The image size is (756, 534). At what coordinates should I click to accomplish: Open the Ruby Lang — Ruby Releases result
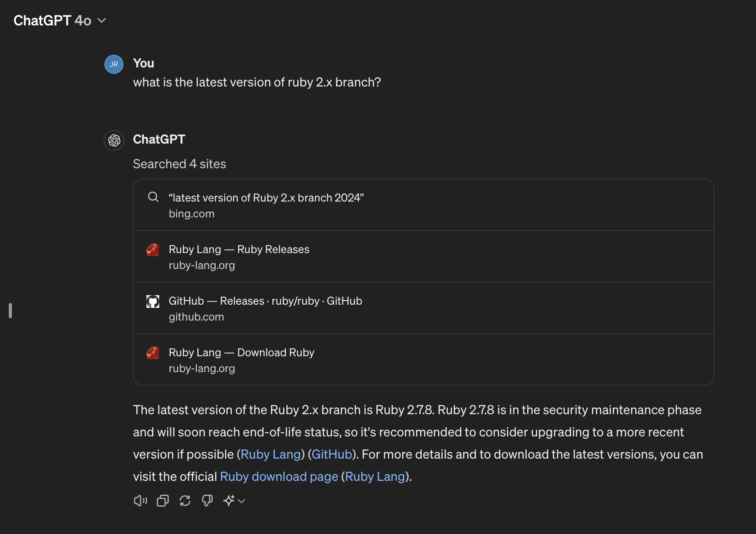pos(424,257)
